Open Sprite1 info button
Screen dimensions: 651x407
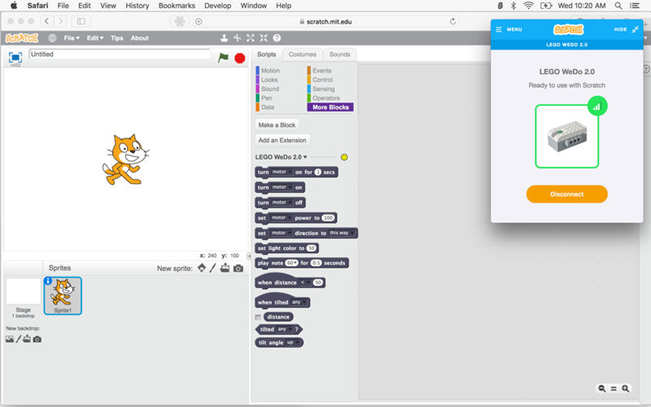[48, 281]
